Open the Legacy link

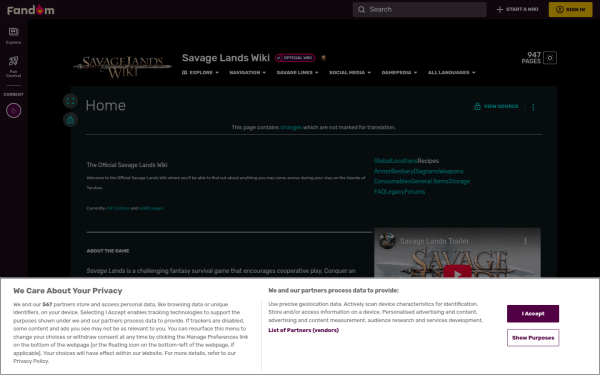coord(395,192)
